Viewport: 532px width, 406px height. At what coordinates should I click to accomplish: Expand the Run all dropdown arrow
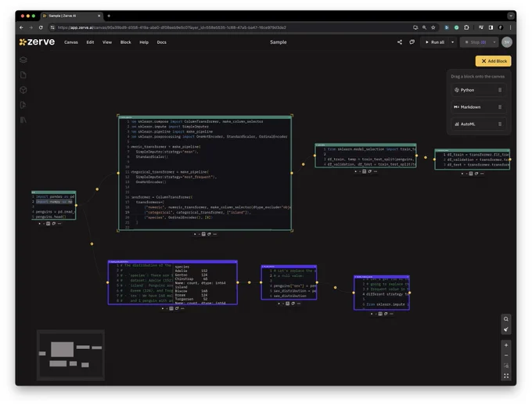point(452,42)
